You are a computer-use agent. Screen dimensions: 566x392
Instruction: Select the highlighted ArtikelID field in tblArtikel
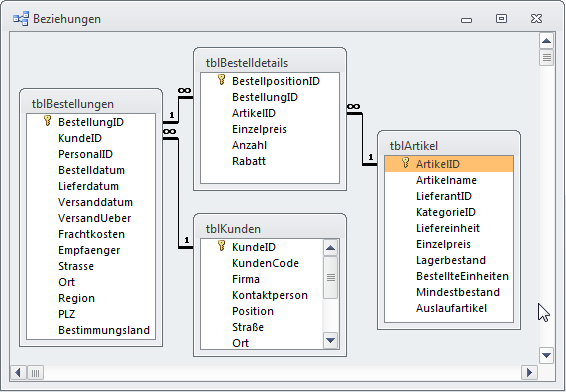[449, 164]
